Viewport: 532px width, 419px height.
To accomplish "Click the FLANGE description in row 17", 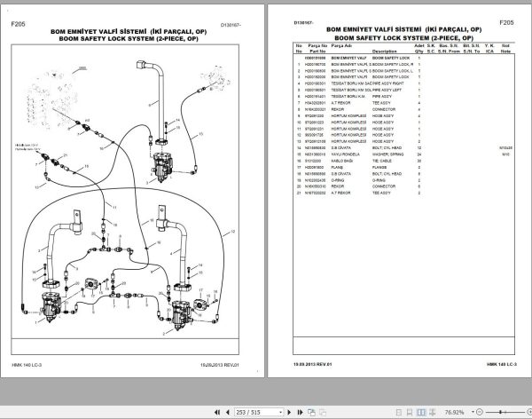I will tap(379, 167).
